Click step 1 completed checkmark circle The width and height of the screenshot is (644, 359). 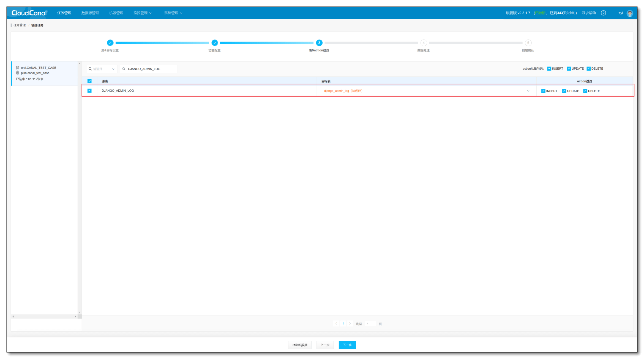(110, 43)
